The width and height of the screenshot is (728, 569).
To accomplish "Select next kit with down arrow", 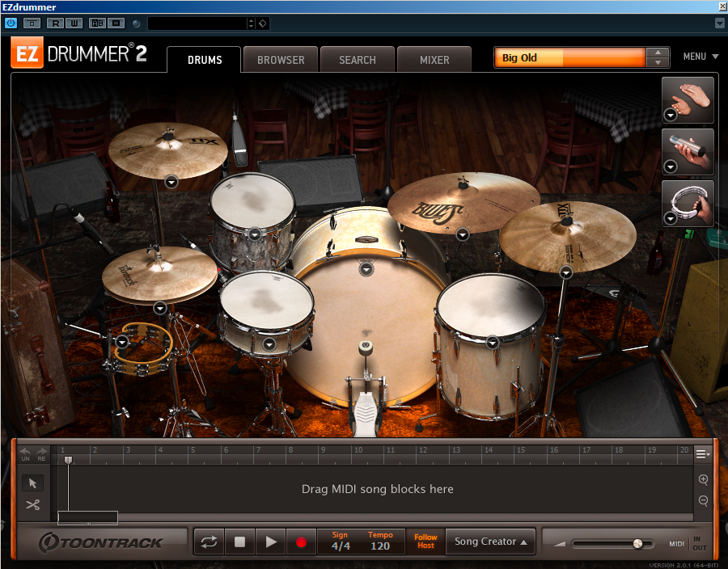I will pyautogui.click(x=658, y=62).
